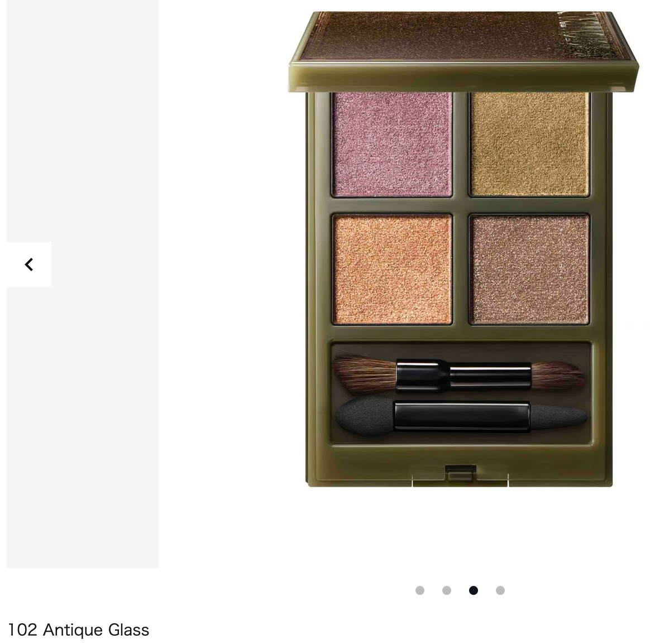
Task: Click the brush's left fluffy bristle end
Action: click(364, 373)
